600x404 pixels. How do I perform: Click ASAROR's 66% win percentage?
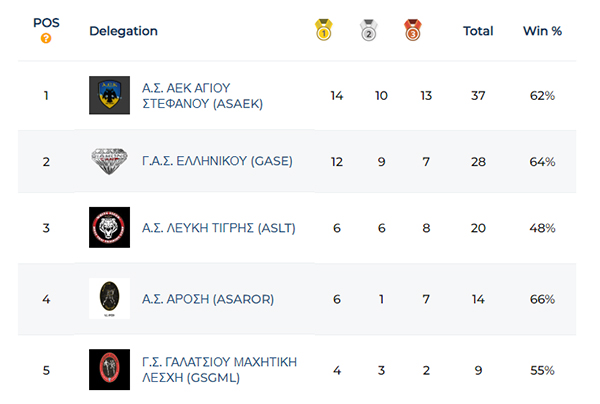[542, 298]
